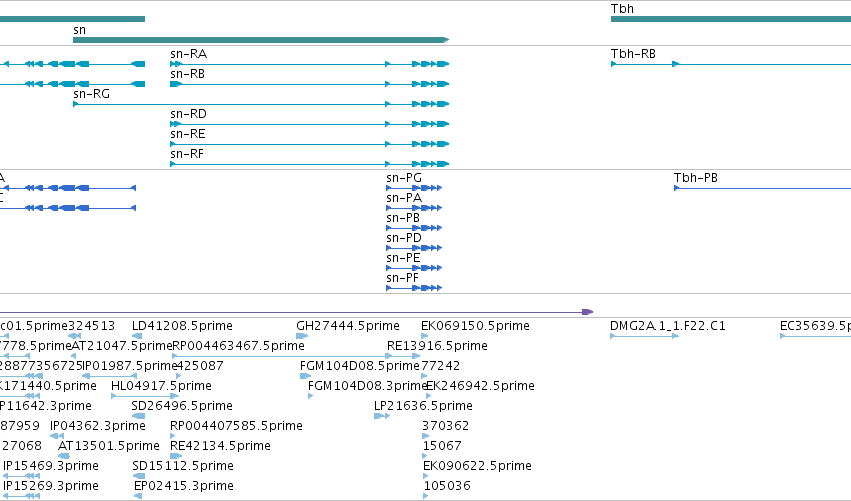Image resolution: width=851 pixels, height=501 pixels.
Task: Click EST label EK069150.5prime
Action: pos(475,326)
